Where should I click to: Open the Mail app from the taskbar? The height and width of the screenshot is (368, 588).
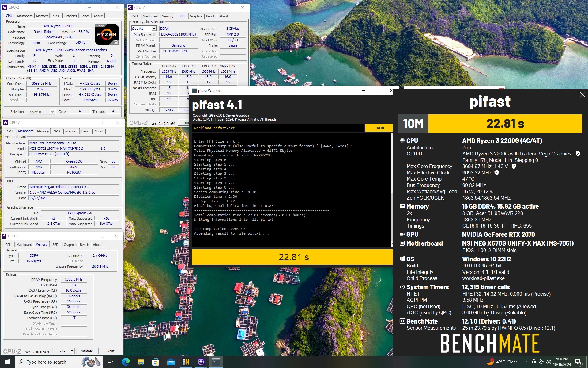point(171,362)
